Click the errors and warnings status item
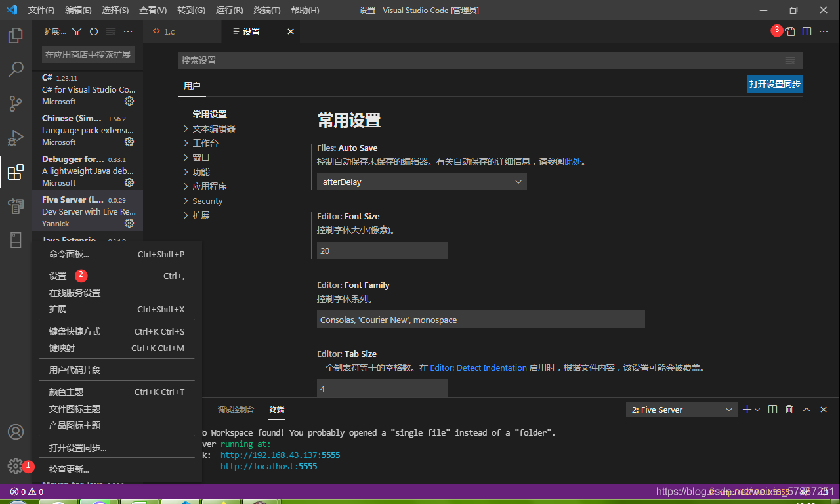The height and width of the screenshot is (504, 840). [27, 492]
